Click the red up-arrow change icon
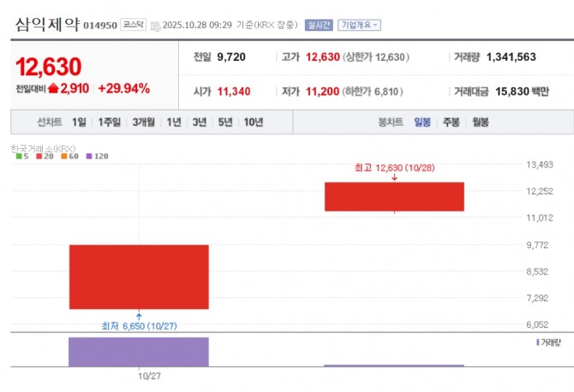Screen dimensions: 574x392 [53, 88]
